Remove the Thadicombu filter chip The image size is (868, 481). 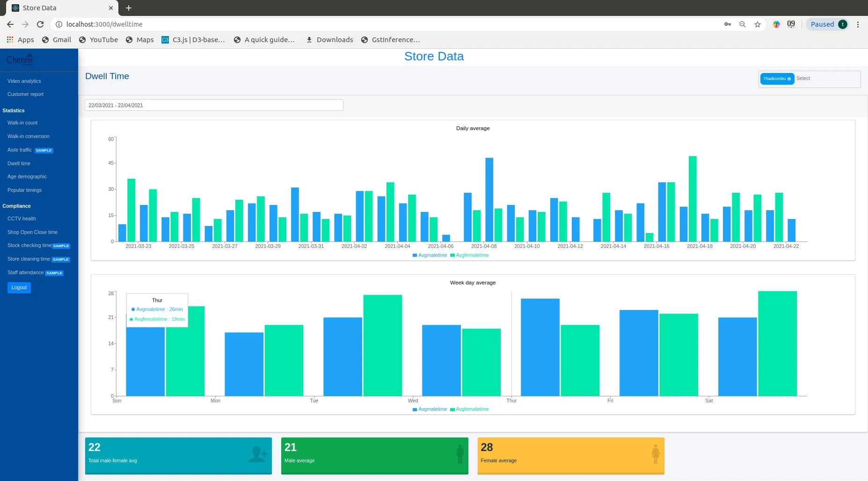pyautogui.click(x=788, y=79)
